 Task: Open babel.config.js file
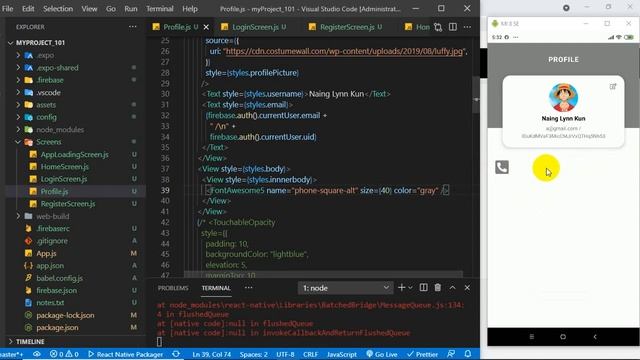click(59, 278)
